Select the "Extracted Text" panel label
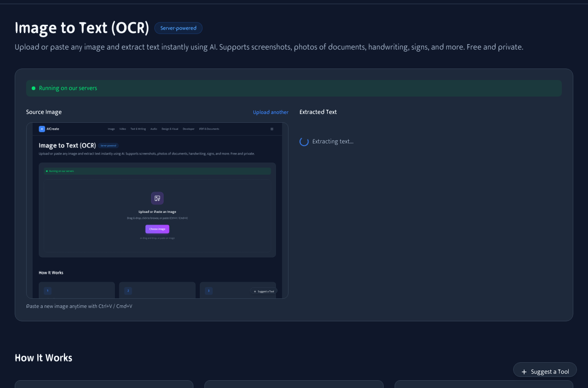Image resolution: width=588 pixels, height=388 pixels. (318, 112)
